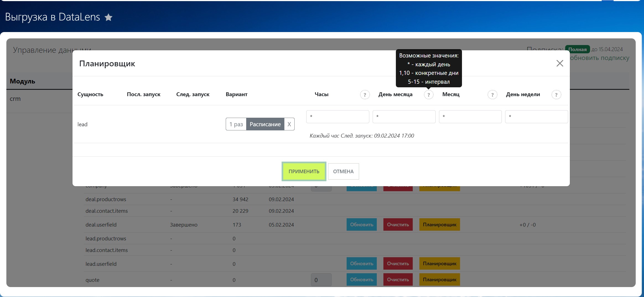Click the '173' count in deal.userfield row
This screenshot has height=297, width=644.
[x=237, y=225]
